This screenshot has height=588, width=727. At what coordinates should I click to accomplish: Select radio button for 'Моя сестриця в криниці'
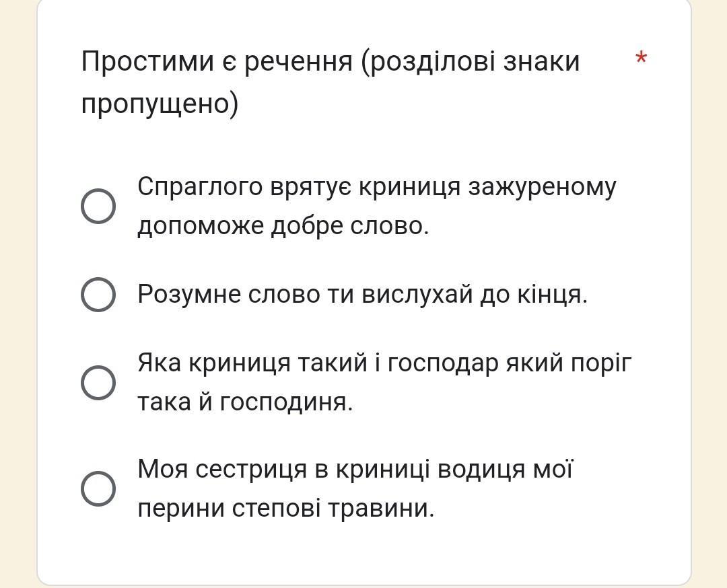(x=98, y=488)
